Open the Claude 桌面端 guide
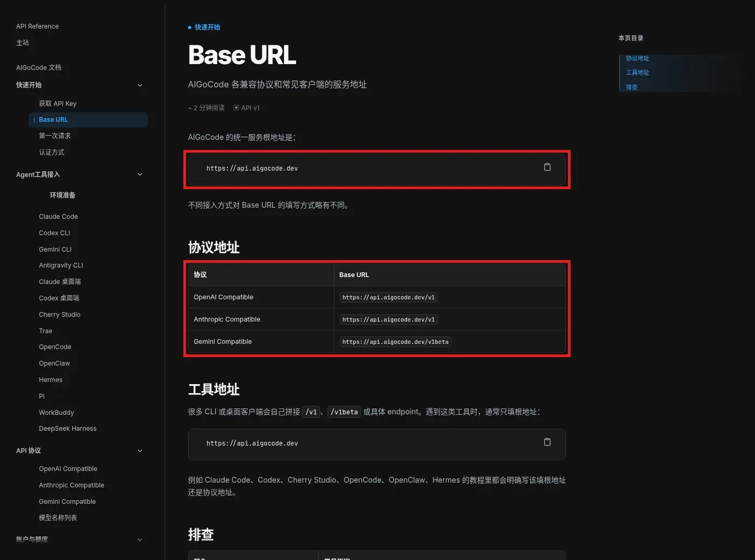 point(60,282)
